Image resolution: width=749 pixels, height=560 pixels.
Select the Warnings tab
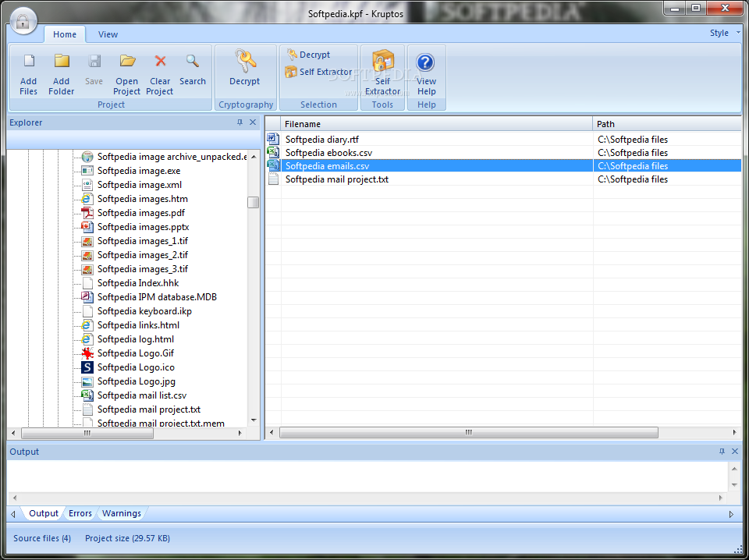(122, 513)
